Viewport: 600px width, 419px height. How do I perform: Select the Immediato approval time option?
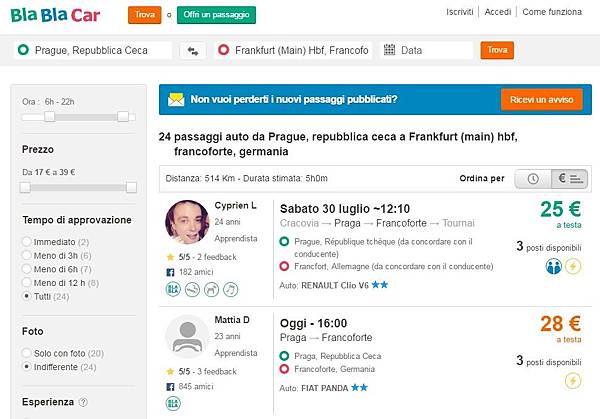pos(27,242)
